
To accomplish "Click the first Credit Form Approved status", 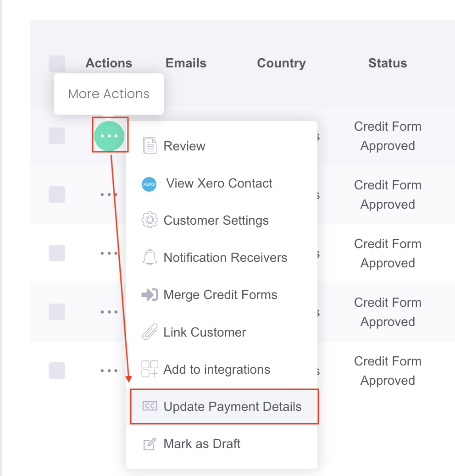I will pyautogui.click(x=388, y=136).
